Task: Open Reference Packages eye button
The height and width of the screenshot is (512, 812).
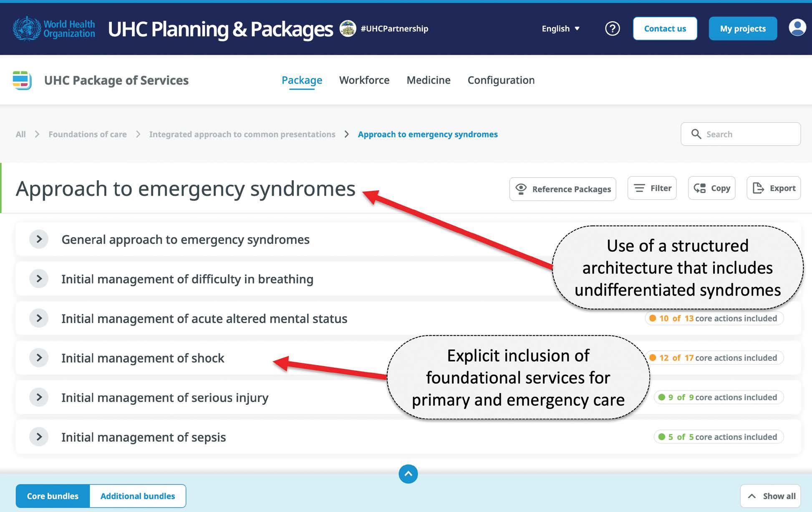Action: pyautogui.click(x=562, y=189)
